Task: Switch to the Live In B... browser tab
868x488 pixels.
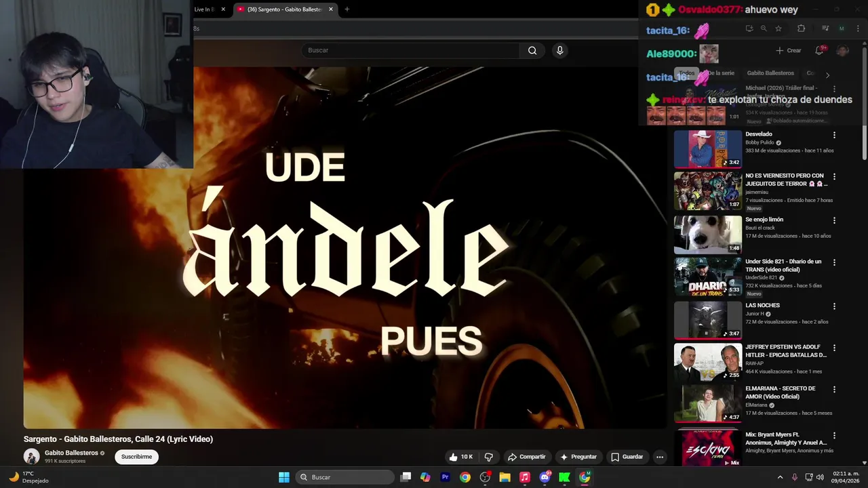Action: click(x=204, y=9)
